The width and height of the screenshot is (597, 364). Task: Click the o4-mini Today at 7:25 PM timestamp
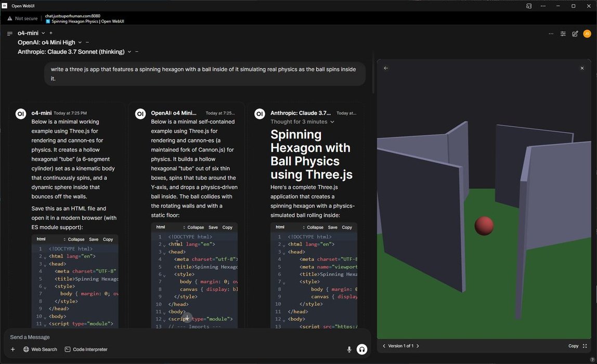click(x=70, y=113)
